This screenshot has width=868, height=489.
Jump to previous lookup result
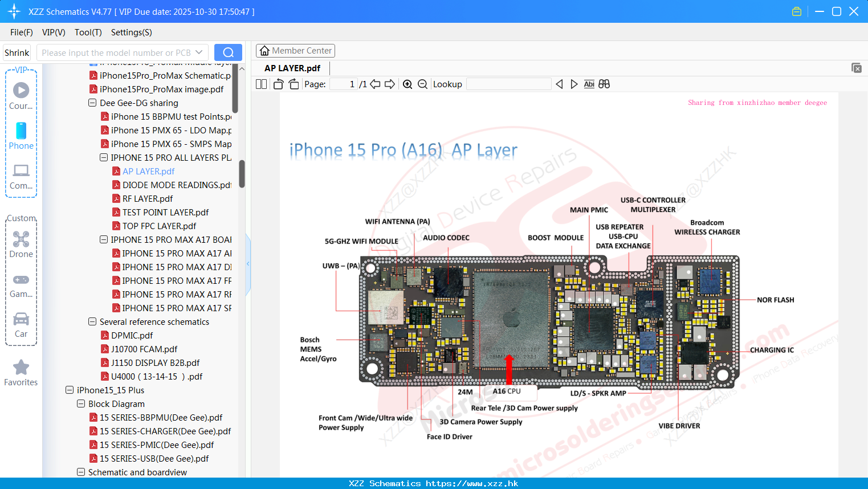559,84
